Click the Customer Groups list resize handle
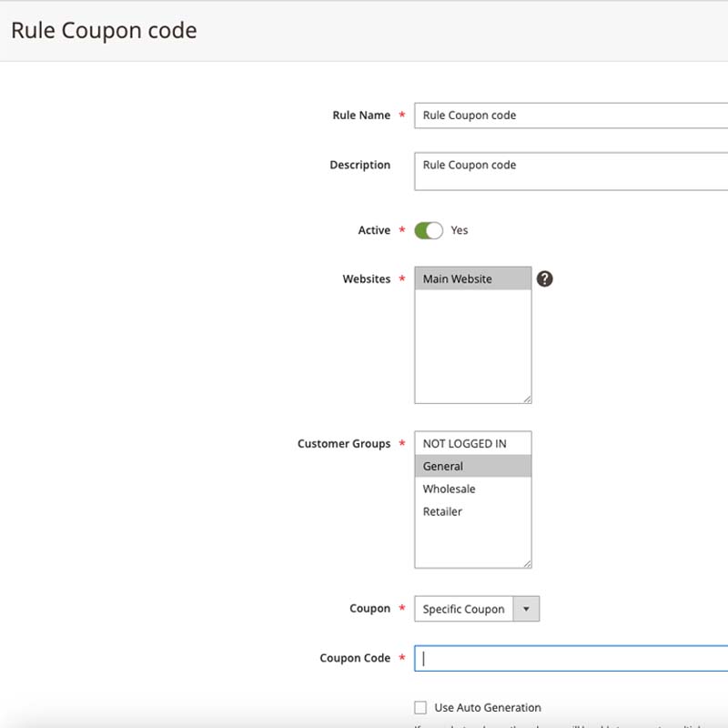 [x=526, y=562]
